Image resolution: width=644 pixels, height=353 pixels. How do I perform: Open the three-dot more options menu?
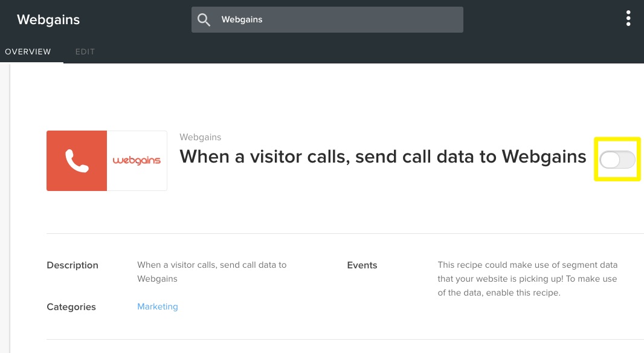(x=628, y=19)
